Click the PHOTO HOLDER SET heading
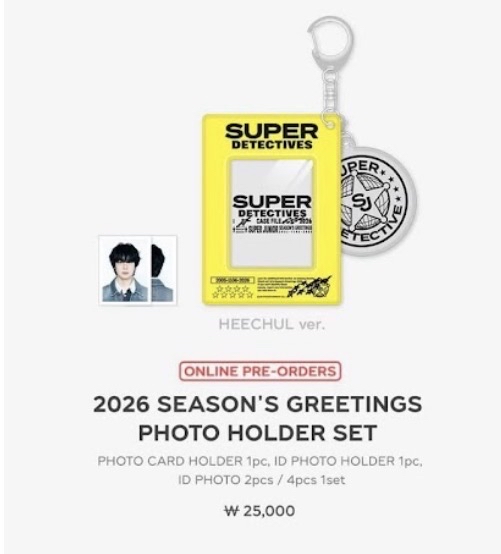Screen dimensions: 501x554 pyautogui.click(x=258, y=432)
